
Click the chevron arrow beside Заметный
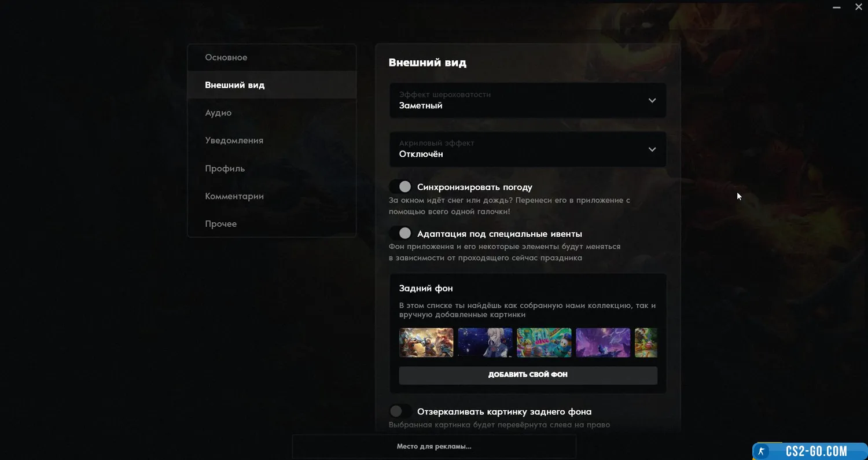coord(652,101)
